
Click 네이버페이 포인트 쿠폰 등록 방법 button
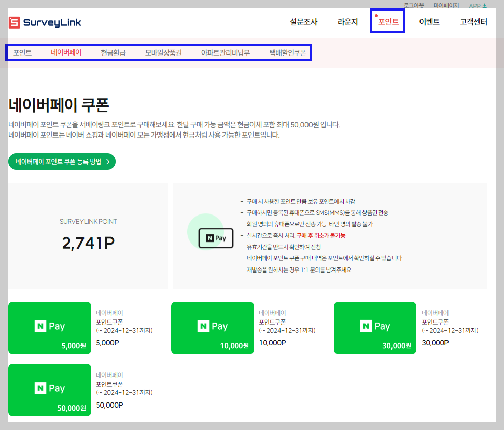coord(62,162)
